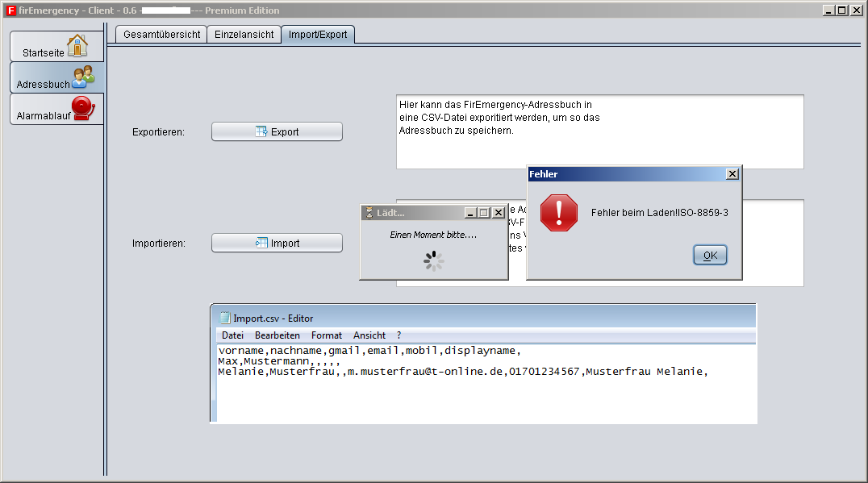This screenshot has height=483, width=868.
Task: Close the Fehler error dialog
Action: 732,174
